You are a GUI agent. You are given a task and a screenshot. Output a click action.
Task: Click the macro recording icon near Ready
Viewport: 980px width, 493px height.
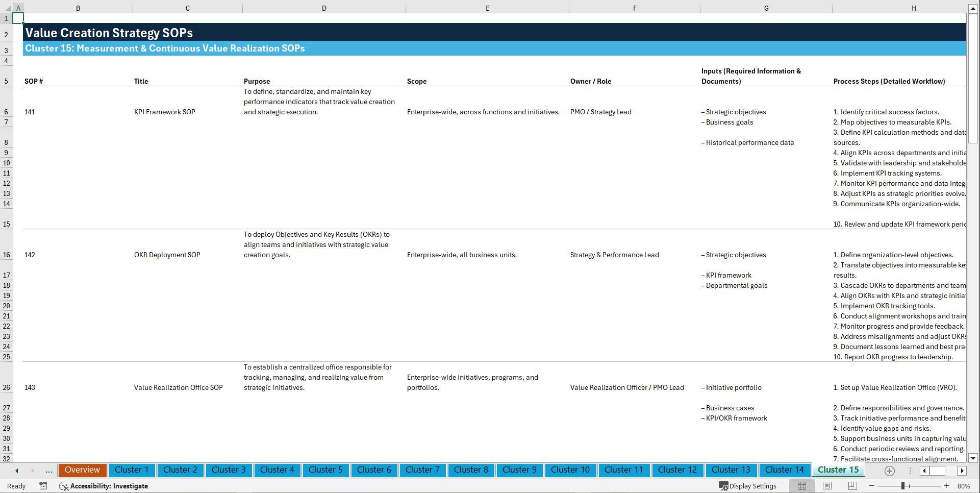[x=43, y=486]
